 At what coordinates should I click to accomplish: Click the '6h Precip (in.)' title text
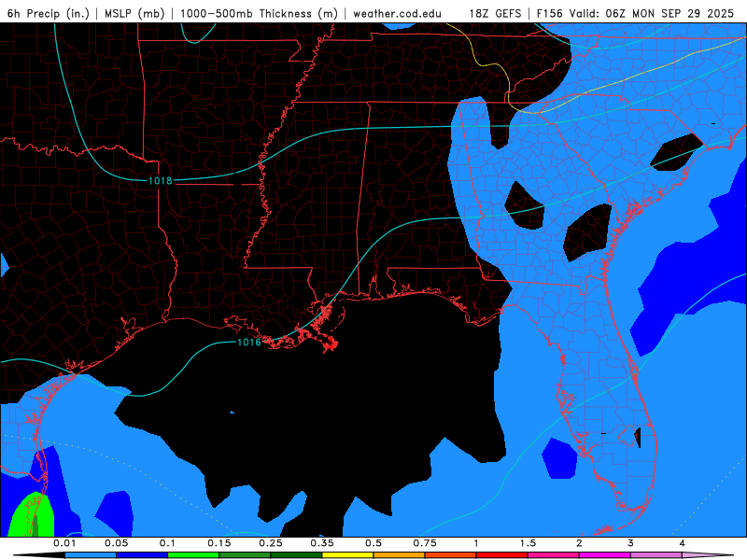click(x=49, y=13)
